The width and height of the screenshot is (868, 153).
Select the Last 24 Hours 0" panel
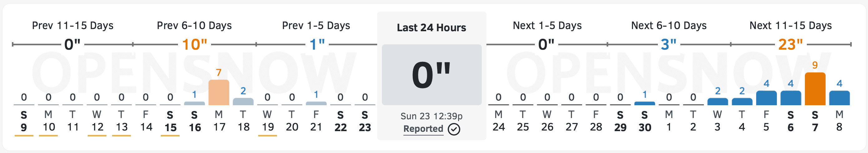coord(431,75)
